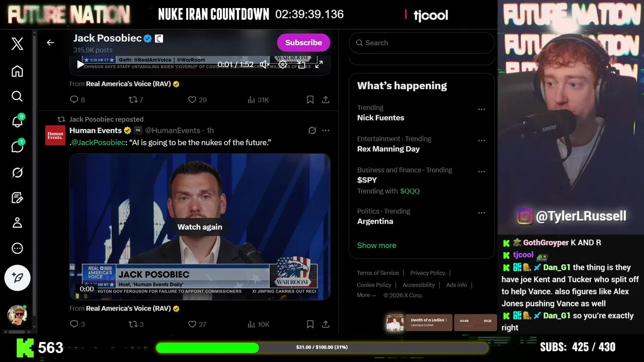Viewport: 644px width, 362px height.
Task: Open more options for Rex Manning Day
Action: [481, 140]
